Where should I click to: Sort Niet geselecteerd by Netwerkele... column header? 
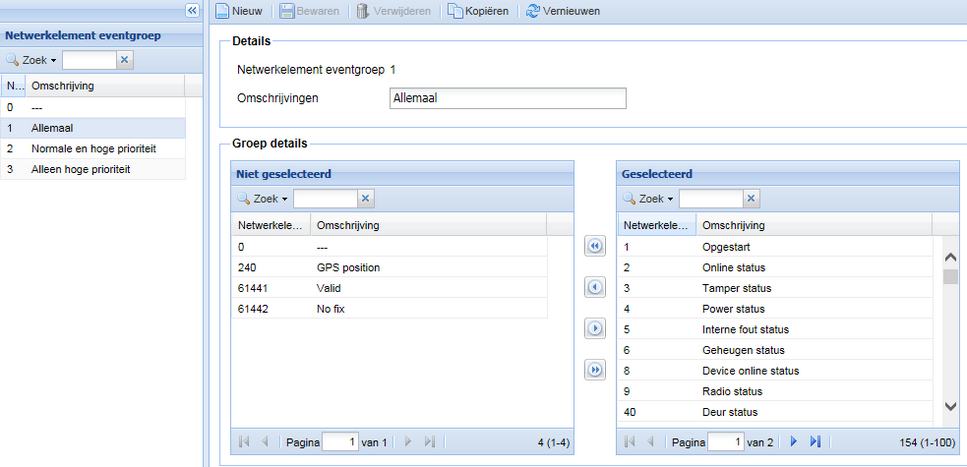[271, 225]
